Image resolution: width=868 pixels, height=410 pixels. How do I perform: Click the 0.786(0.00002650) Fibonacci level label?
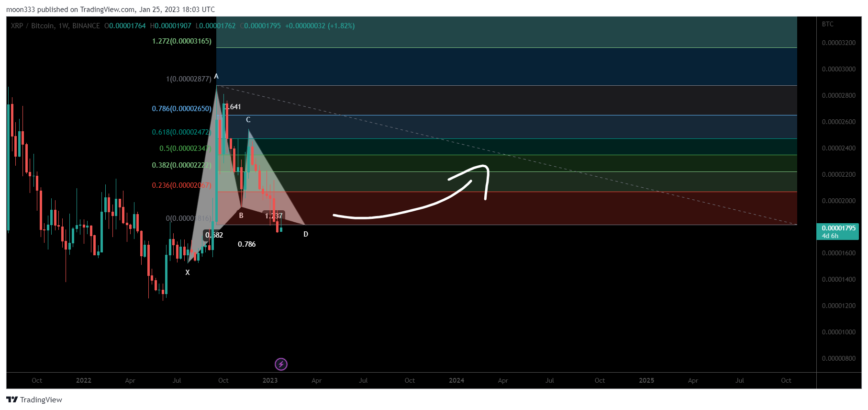(182, 109)
